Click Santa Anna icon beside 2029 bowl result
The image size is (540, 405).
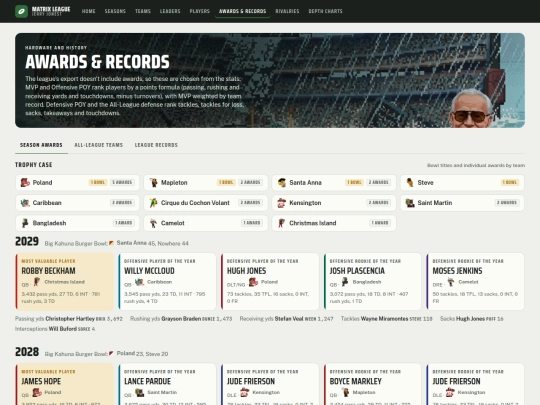[x=112, y=243]
